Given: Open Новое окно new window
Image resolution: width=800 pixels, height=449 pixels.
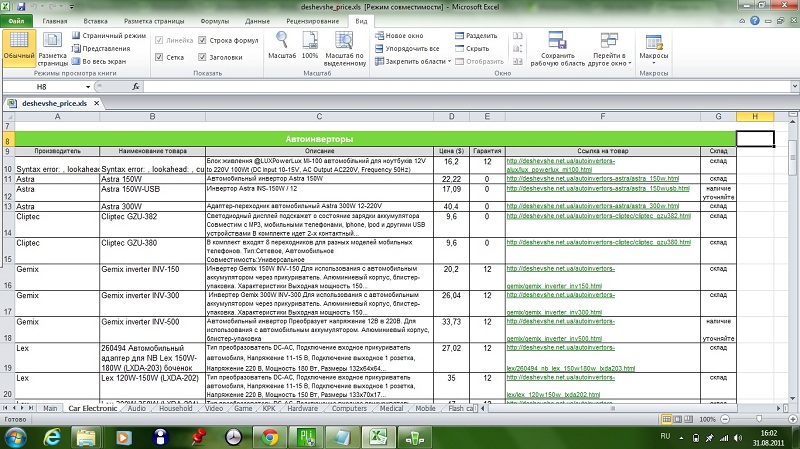Looking at the screenshot, I should tap(399, 36).
